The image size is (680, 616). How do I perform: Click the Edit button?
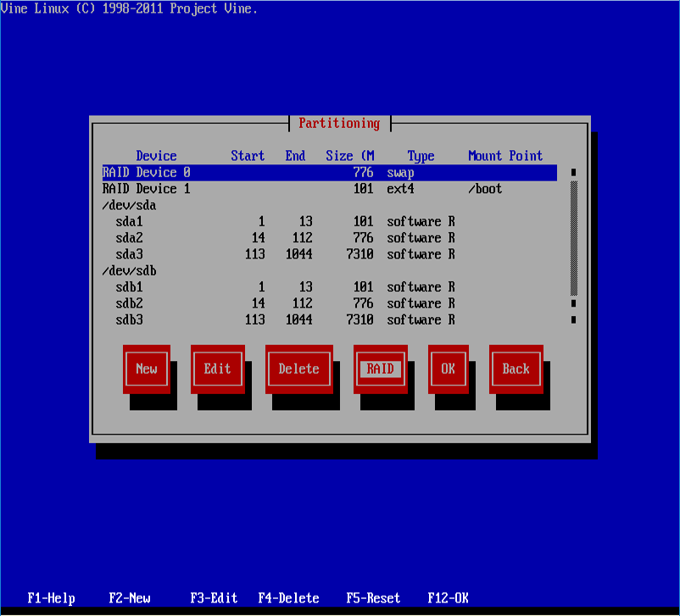tap(218, 369)
